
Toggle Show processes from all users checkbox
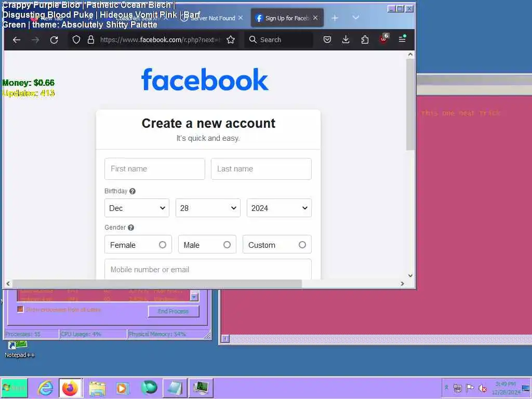coord(20,310)
